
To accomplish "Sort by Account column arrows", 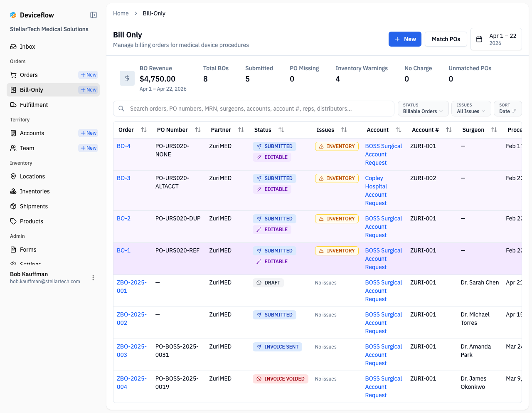I will [x=399, y=130].
